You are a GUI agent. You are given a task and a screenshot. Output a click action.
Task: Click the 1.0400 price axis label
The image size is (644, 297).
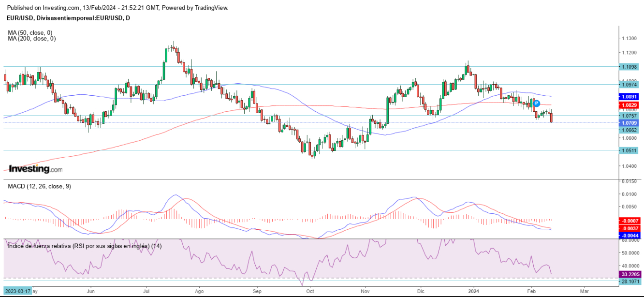pyautogui.click(x=629, y=166)
